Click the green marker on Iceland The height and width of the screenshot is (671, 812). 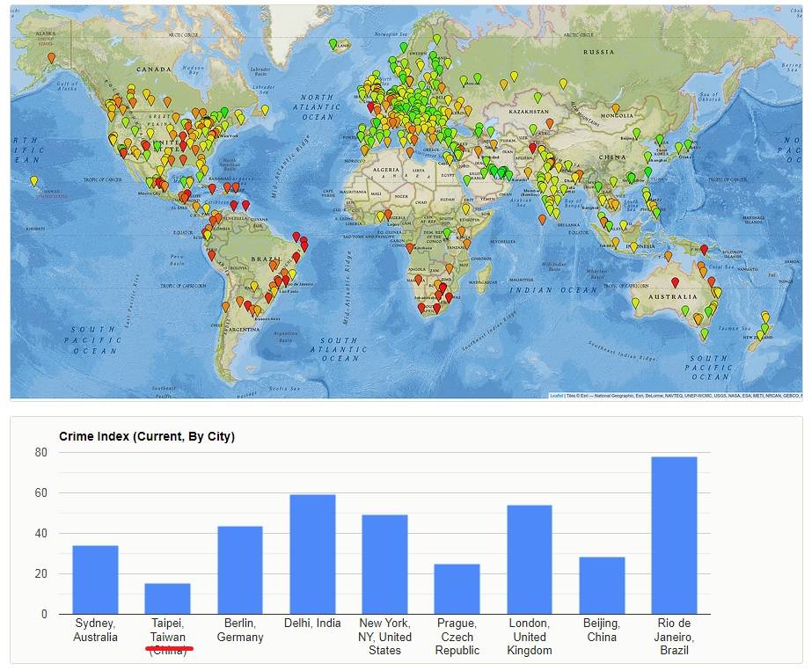click(333, 43)
